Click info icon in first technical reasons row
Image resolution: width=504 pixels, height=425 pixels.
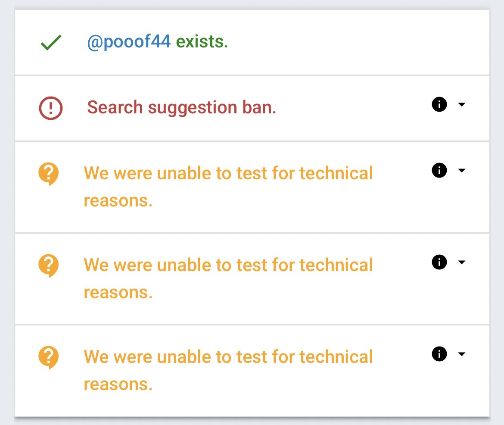coord(439,170)
